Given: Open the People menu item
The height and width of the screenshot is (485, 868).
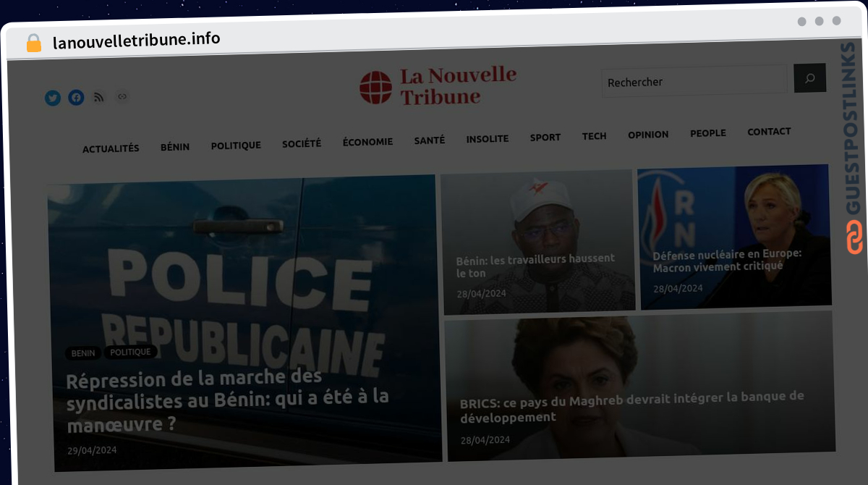Looking at the screenshot, I should [x=708, y=133].
